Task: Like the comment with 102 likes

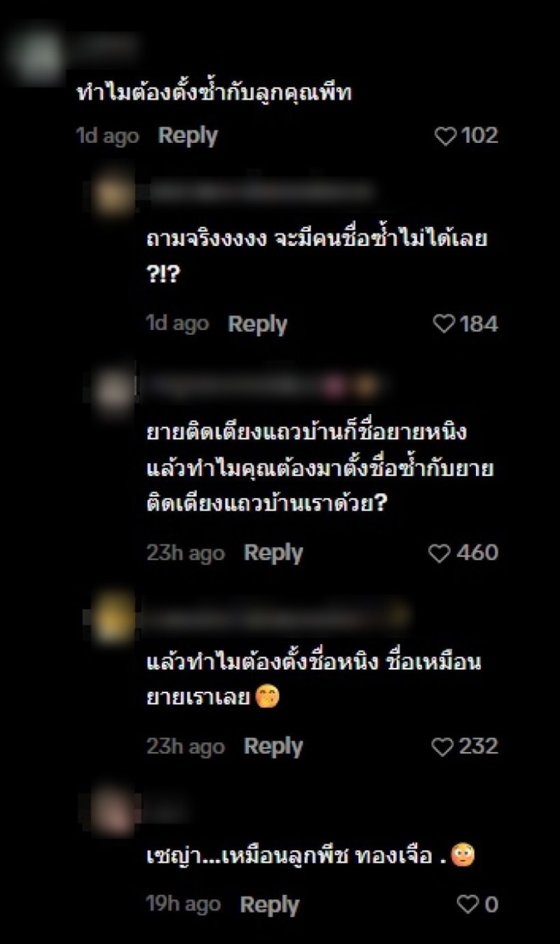Action: click(446, 136)
